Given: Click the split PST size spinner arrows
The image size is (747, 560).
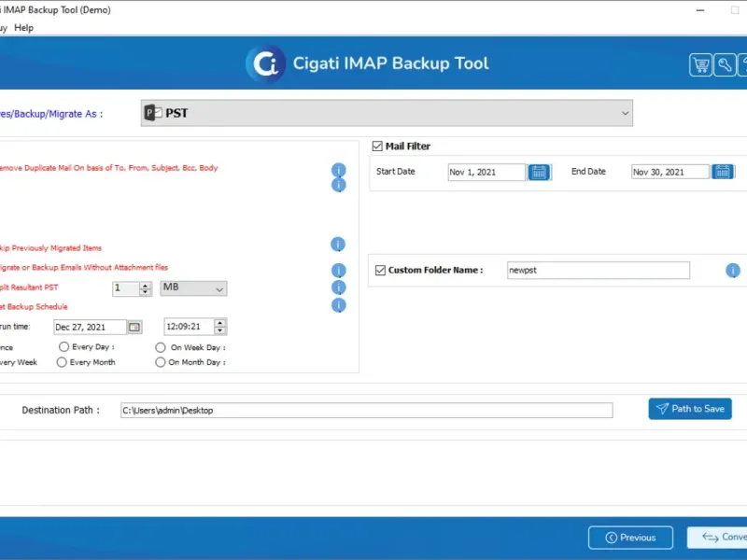Looking at the screenshot, I should 145,288.
